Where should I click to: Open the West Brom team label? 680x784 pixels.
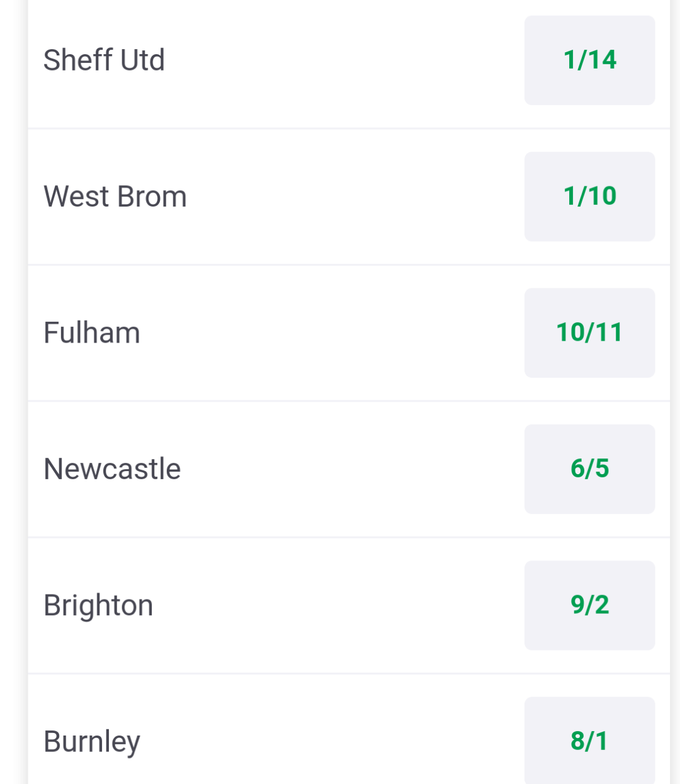pyautogui.click(x=115, y=196)
